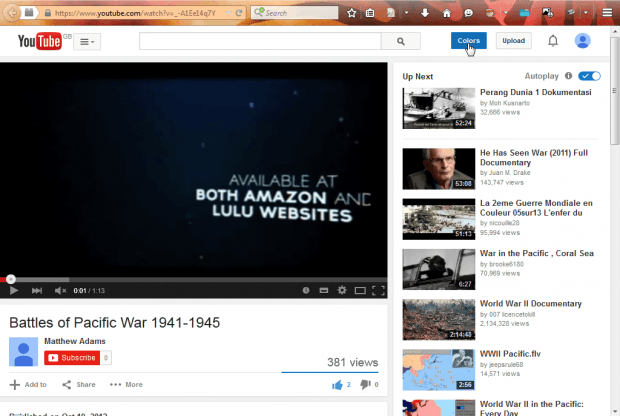Enter fullscreen mode in player

coord(378,290)
